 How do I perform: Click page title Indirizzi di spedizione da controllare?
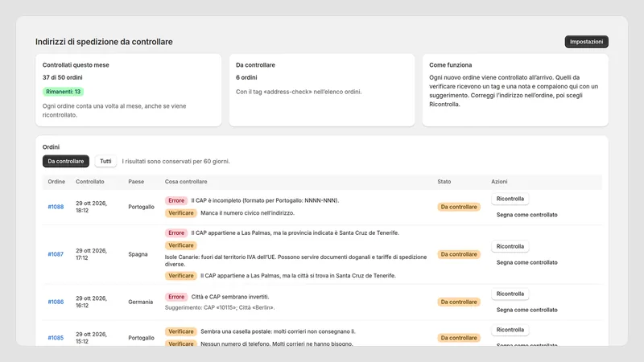(104, 42)
